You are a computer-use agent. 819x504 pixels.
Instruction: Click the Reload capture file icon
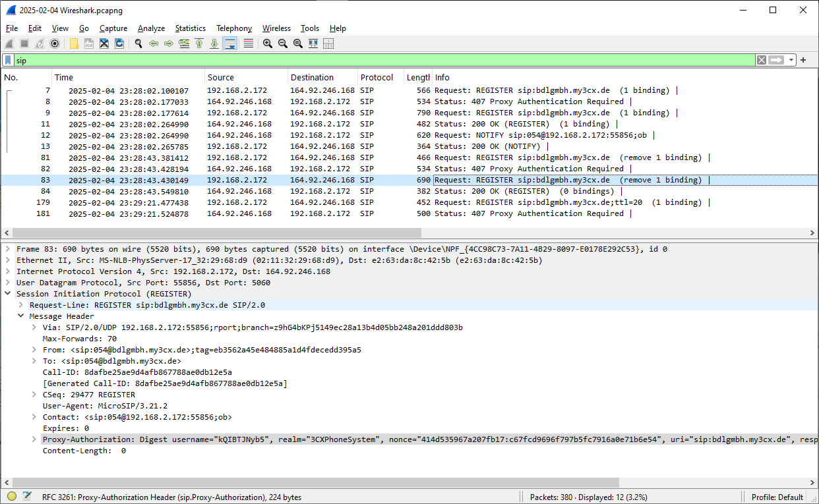click(119, 43)
